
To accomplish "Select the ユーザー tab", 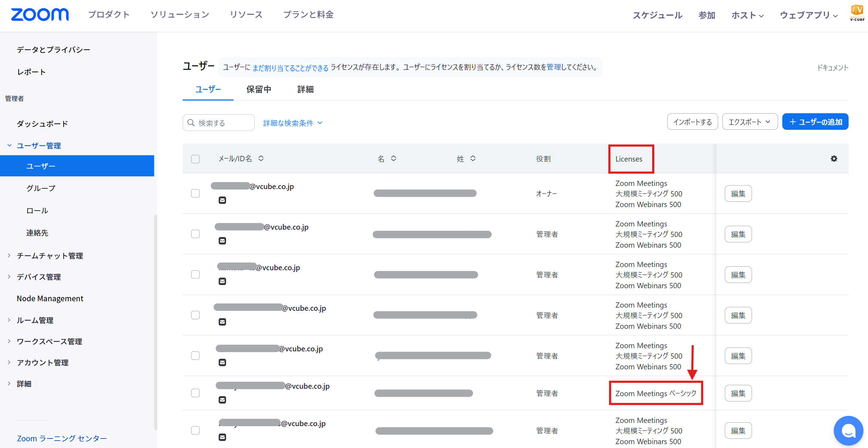I will point(208,90).
